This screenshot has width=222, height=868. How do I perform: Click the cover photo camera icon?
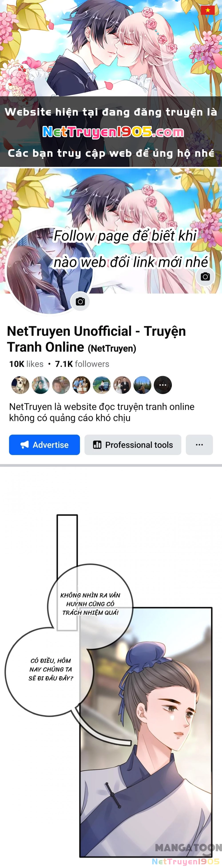pyautogui.click(x=205, y=277)
